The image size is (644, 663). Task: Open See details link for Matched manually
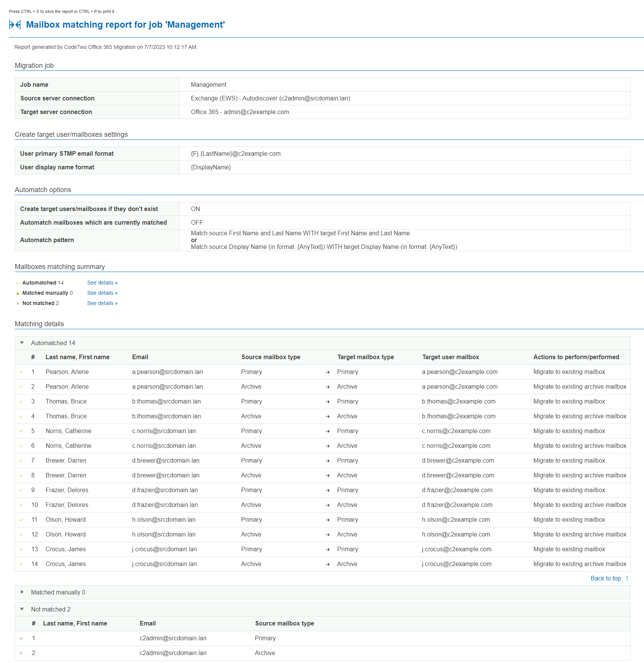pyautogui.click(x=102, y=293)
